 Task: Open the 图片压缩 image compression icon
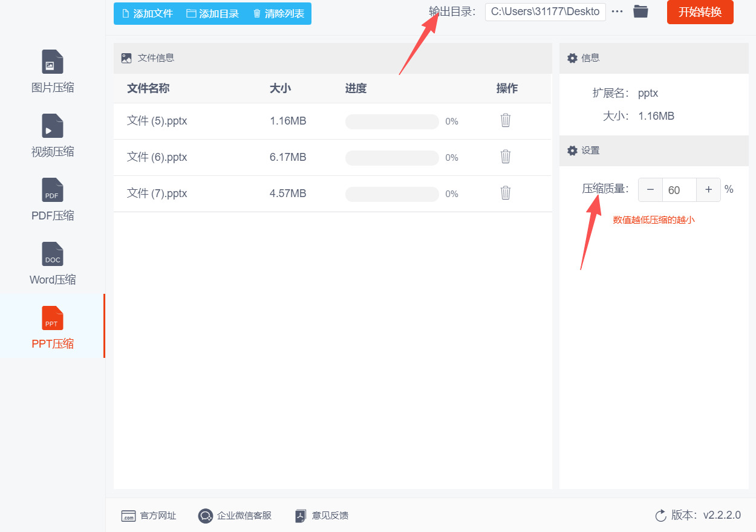tap(53, 62)
